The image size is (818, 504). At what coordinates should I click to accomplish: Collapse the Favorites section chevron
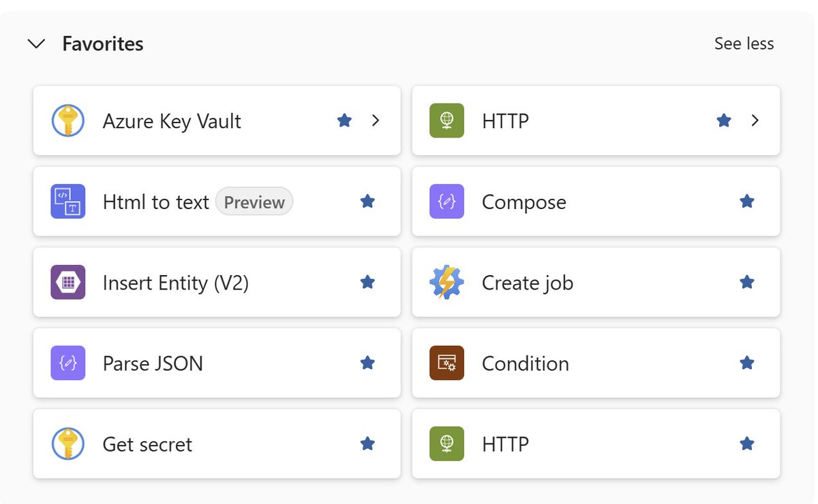36,44
